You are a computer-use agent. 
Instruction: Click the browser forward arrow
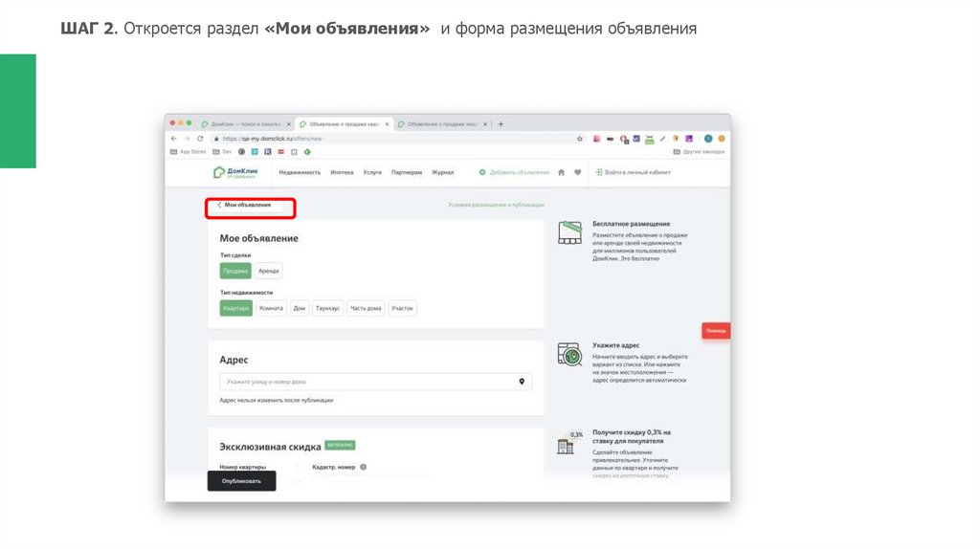[x=187, y=139]
